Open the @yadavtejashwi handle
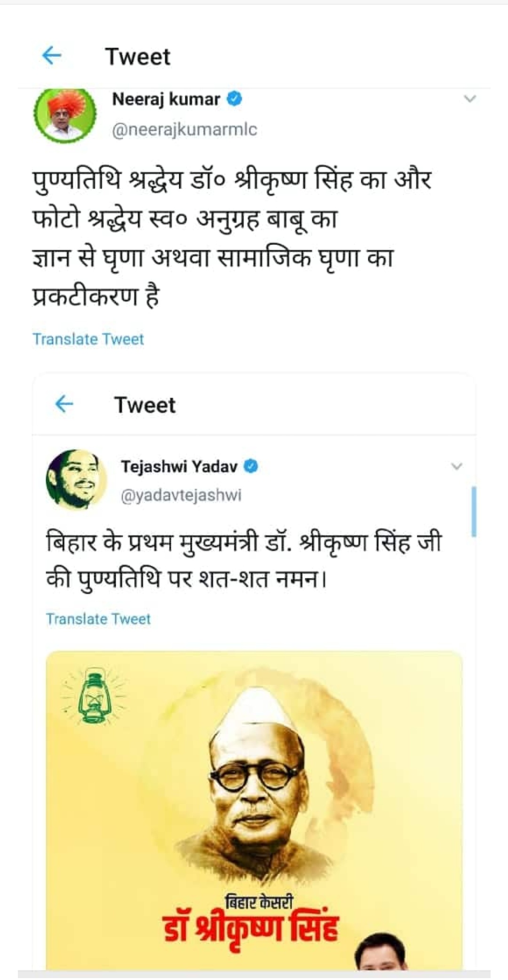 pos(181,495)
